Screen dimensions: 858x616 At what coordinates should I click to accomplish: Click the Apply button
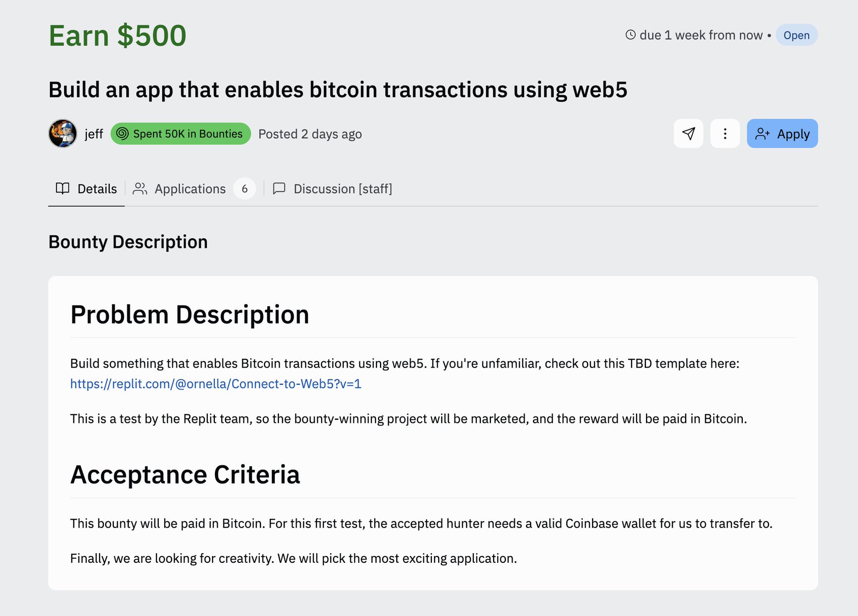(782, 134)
